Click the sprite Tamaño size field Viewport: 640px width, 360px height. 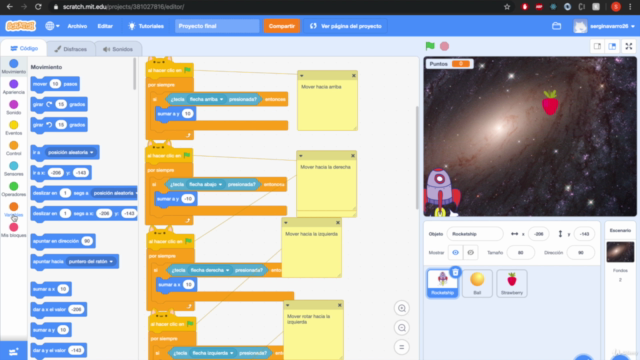pyautogui.click(x=520, y=253)
